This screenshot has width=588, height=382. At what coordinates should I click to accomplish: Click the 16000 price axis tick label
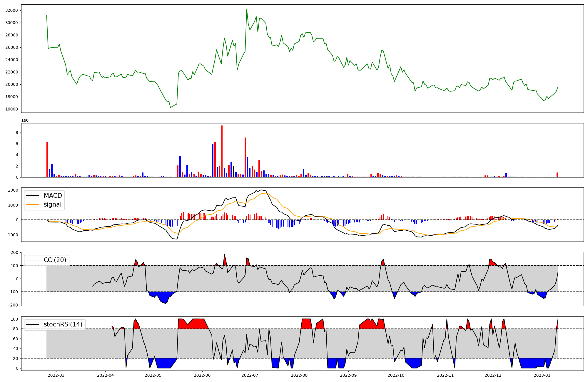click(12, 109)
